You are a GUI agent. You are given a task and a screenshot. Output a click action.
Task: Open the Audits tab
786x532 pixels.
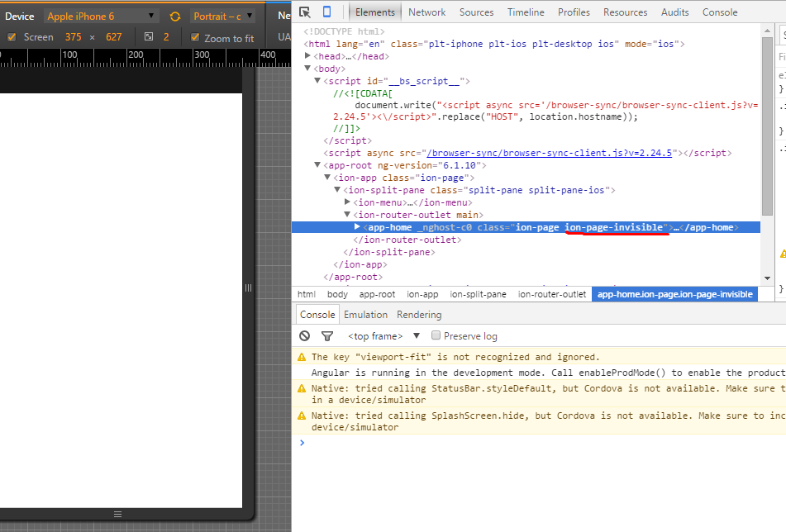pos(674,12)
